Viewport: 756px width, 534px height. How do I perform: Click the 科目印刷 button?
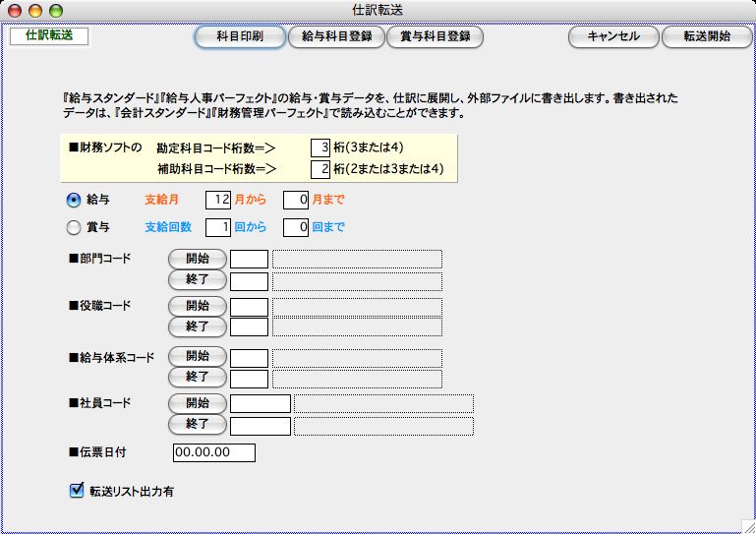click(238, 36)
